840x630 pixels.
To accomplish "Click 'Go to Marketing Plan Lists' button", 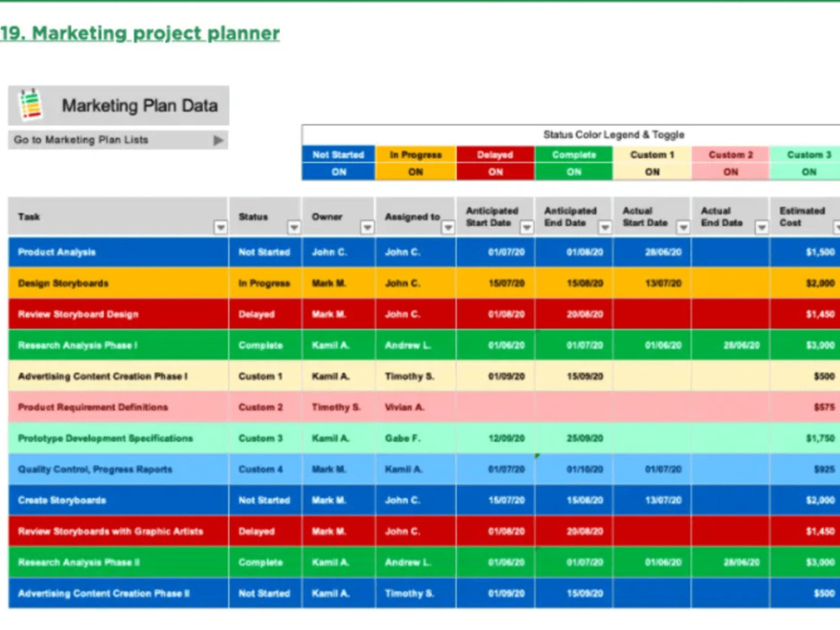I will point(118,139).
